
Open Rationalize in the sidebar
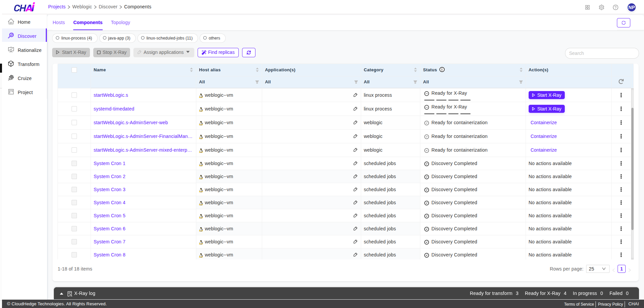pyautogui.click(x=29, y=50)
